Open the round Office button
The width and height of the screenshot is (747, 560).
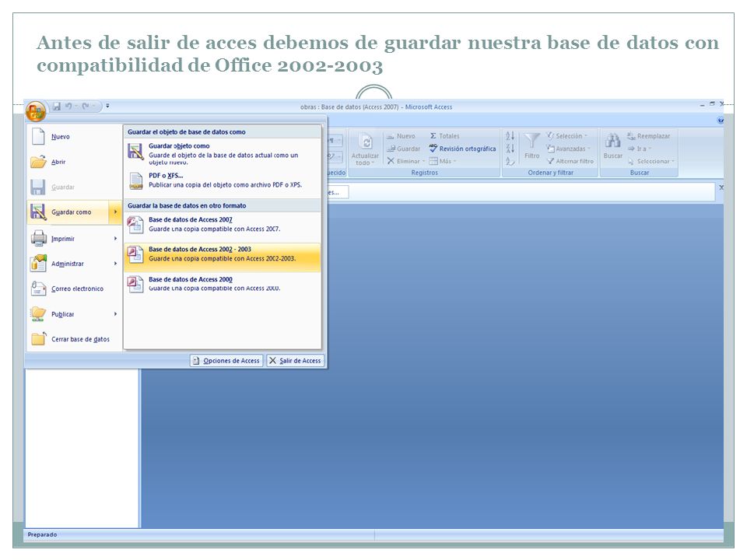tap(37, 112)
